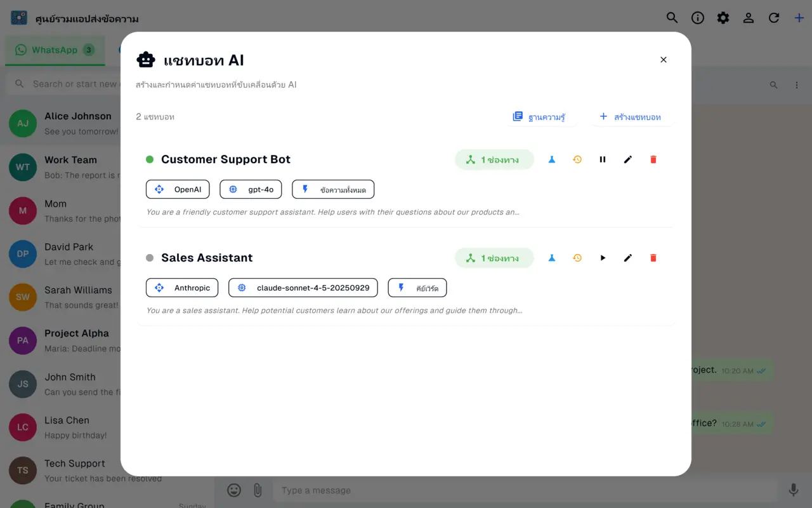Open test flask for Customer Support Bot

(552, 159)
